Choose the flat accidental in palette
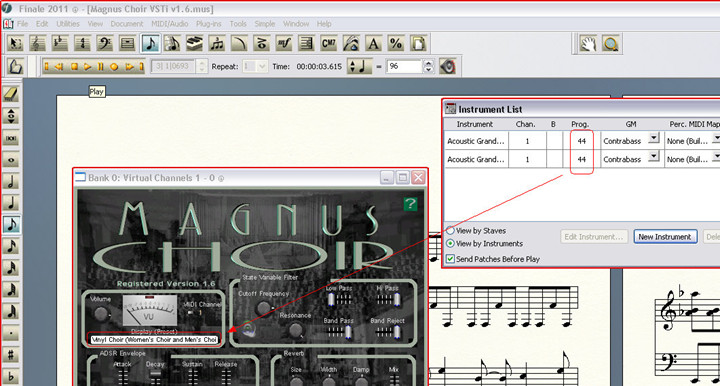This screenshot has height=386, width=720. pos(11,376)
